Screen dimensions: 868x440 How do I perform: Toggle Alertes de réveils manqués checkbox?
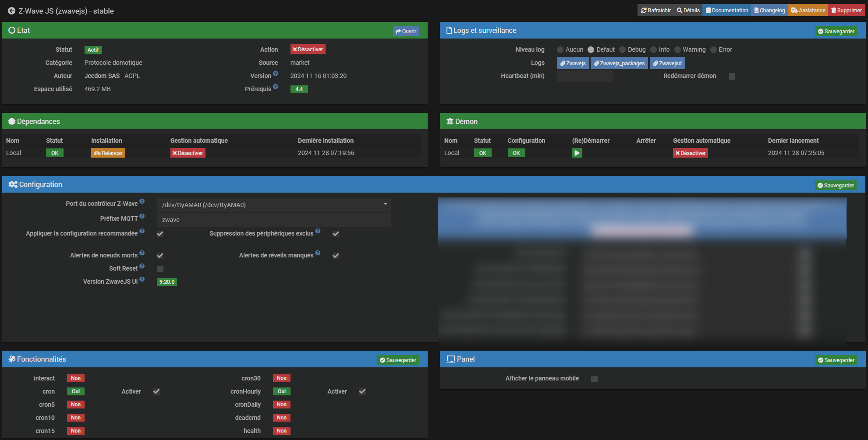click(x=336, y=256)
